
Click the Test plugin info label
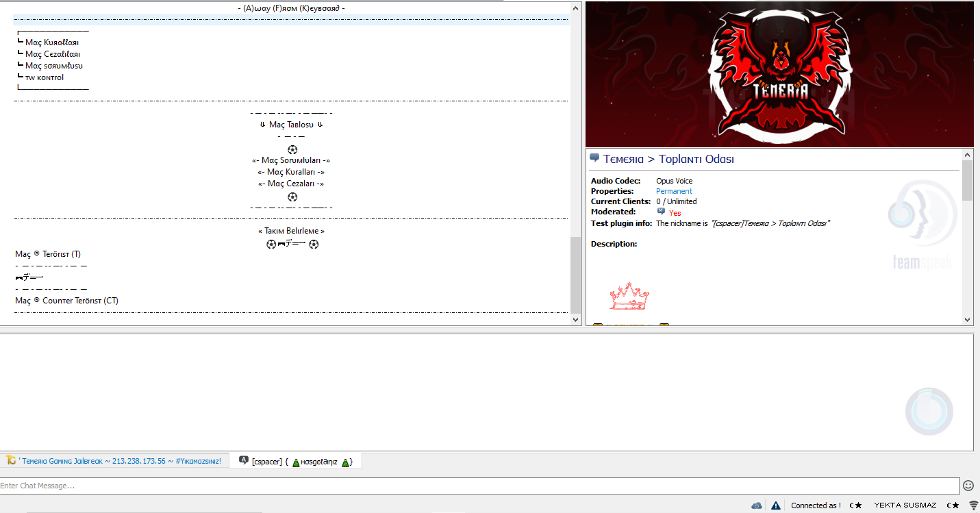tap(621, 223)
